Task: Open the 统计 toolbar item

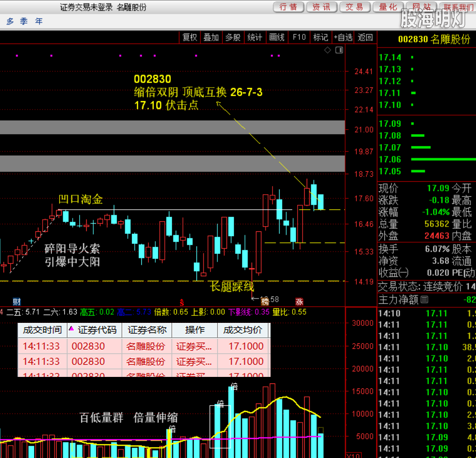Action: coord(255,38)
